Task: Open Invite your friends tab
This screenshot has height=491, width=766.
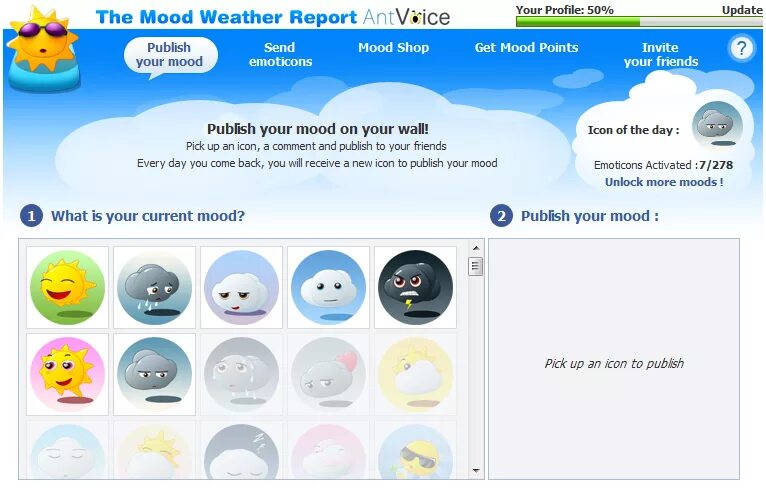Action: [660, 55]
